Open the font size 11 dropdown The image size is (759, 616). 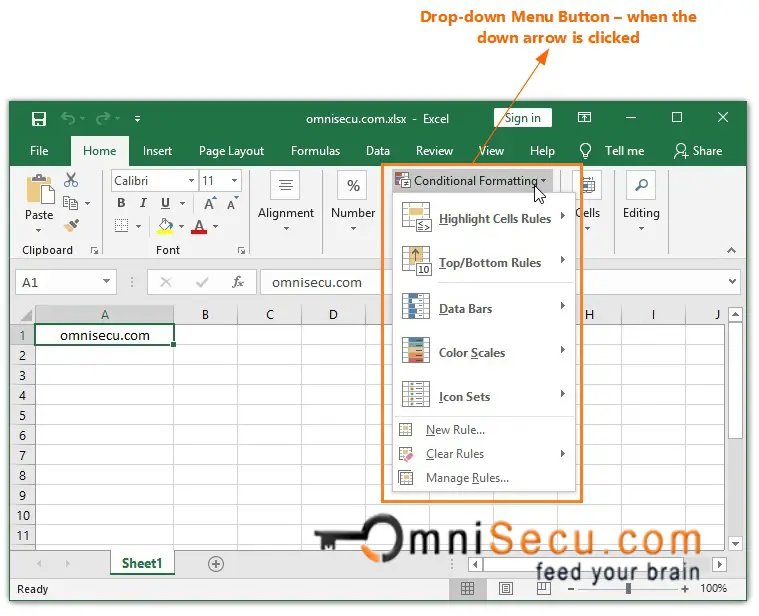click(x=234, y=181)
